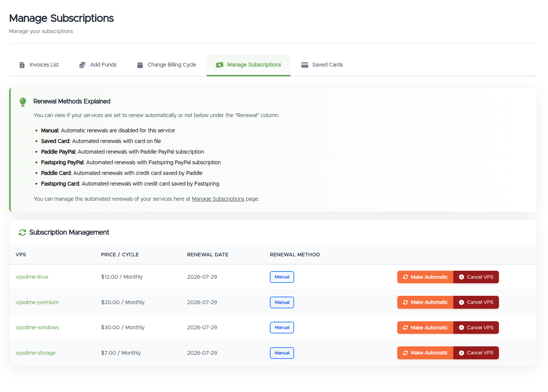Click the credit card icon for Saved Cards
Screen dimensions: 548x392
[x=305, y=65]
